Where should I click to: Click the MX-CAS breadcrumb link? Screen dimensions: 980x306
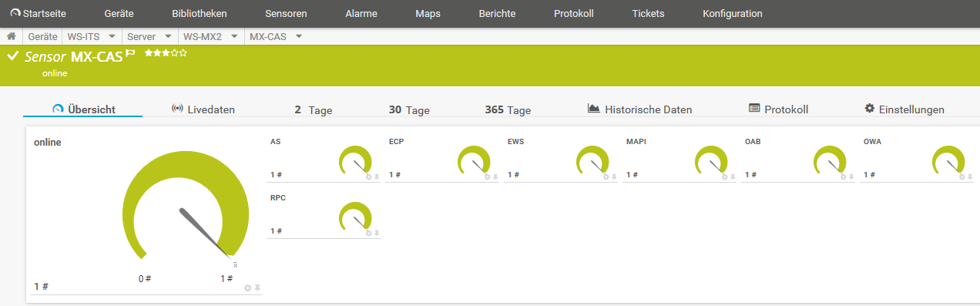[268, 36]
